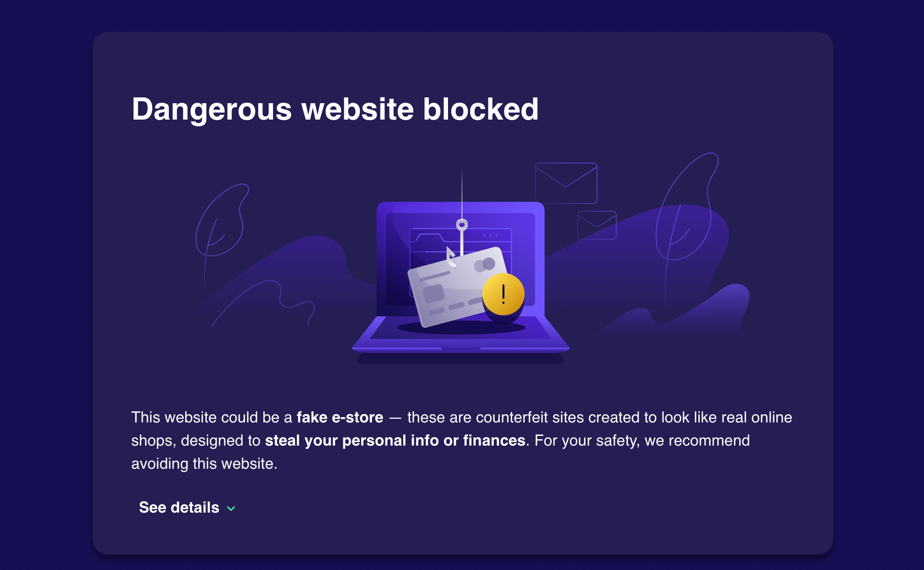The height and width of the screenshot is (570, 924).
Task: Click the Dangerous website blocked heading
Action: click(x=335, y=109)
